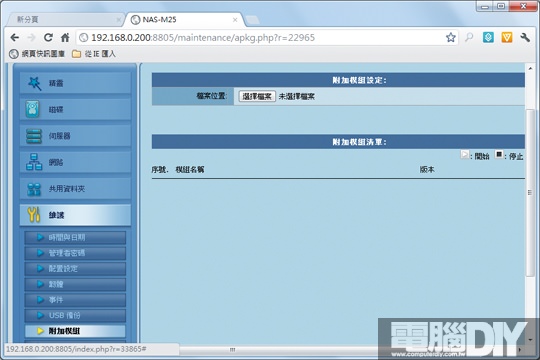Bookmark this page with the star icon
This screenshot has height=360, width=540.
pyautogui.click(x=450, y=38)
